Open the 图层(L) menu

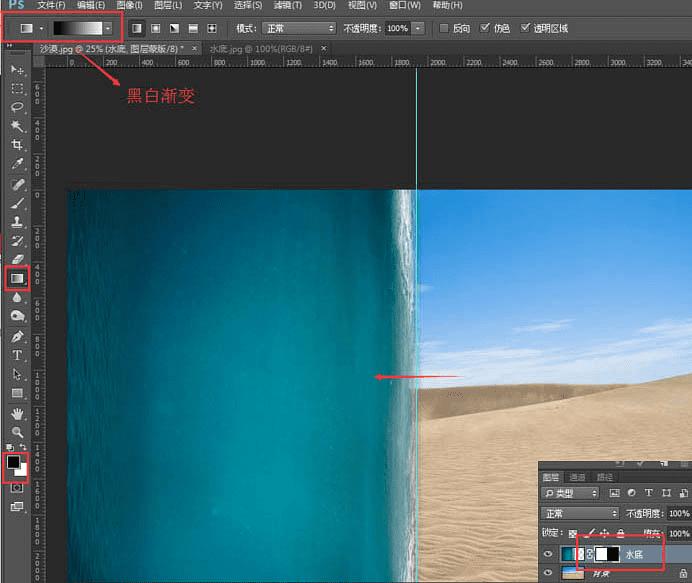point(168,5)
